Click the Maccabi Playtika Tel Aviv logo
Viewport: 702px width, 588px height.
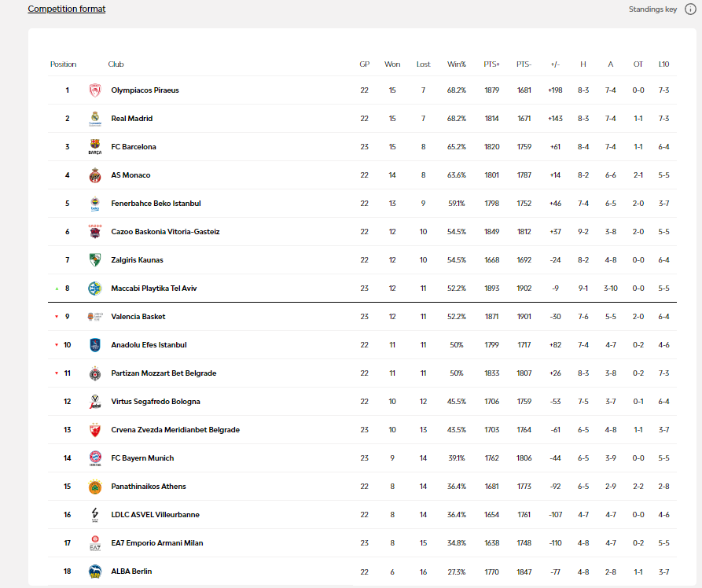coord(95,288)
